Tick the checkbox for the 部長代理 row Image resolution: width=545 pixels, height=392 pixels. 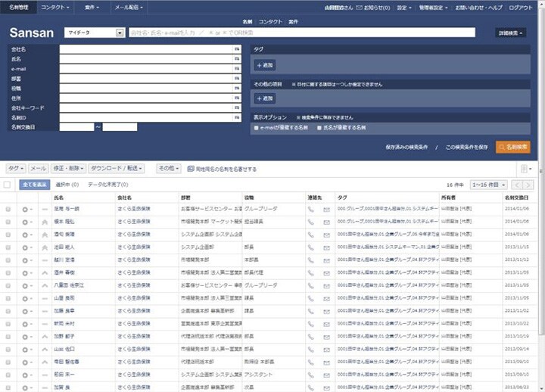pyautogui.click(x=8, y=272)
